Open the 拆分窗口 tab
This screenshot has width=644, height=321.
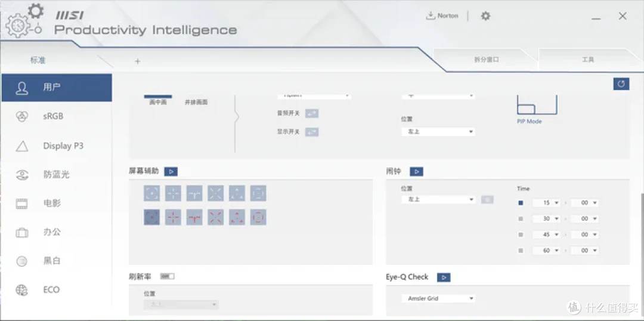(x=487, y=60)
